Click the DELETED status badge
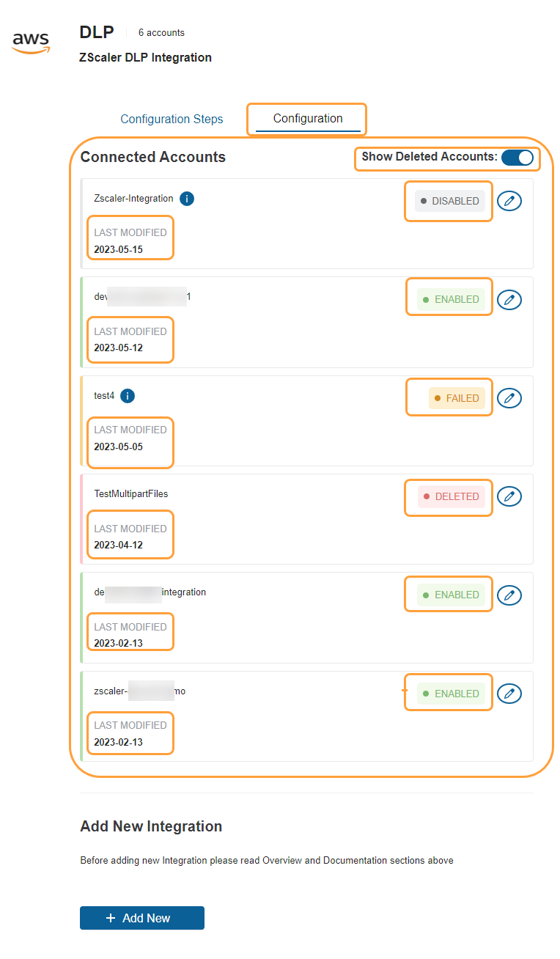This screenshot has width=560, height=959. click(x=452, y=496)
